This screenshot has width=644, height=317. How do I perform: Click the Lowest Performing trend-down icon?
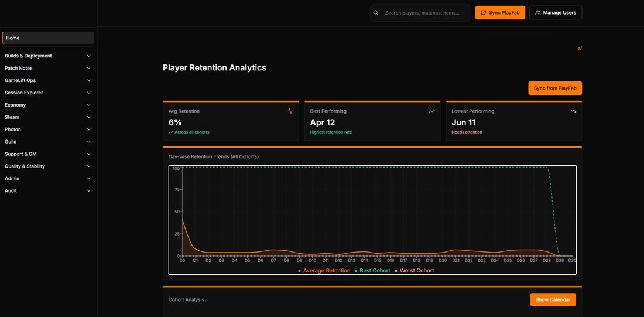point(573,111)
